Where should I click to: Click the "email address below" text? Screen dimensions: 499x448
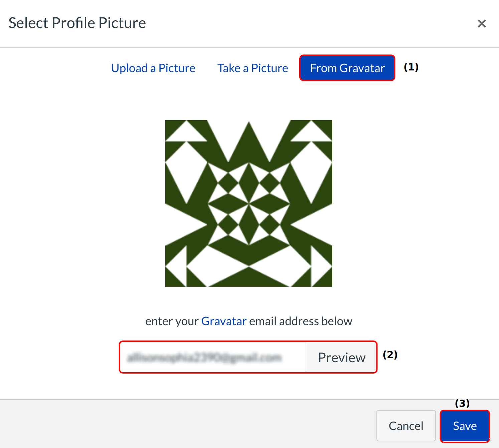(301, 321)
